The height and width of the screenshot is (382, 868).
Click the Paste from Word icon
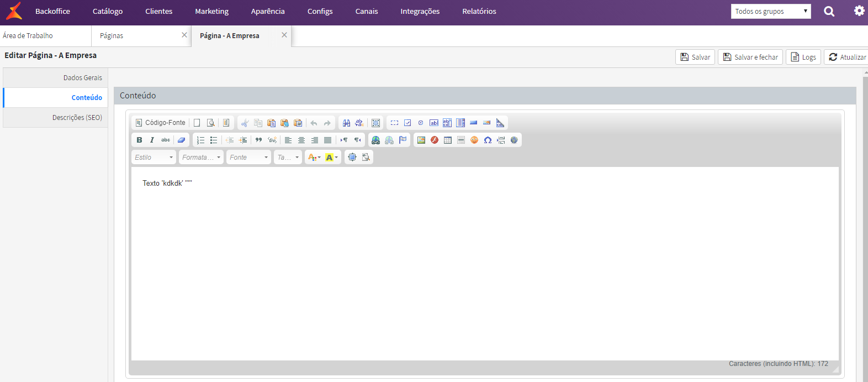pos(298,123)
